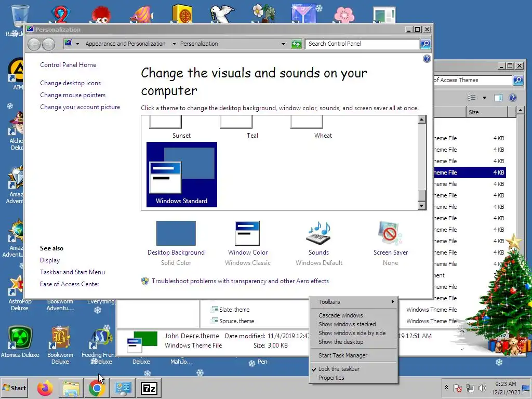Screen dimensions: 532x399
Task: Click the Explorer window help icon
Action: (513, 98)
